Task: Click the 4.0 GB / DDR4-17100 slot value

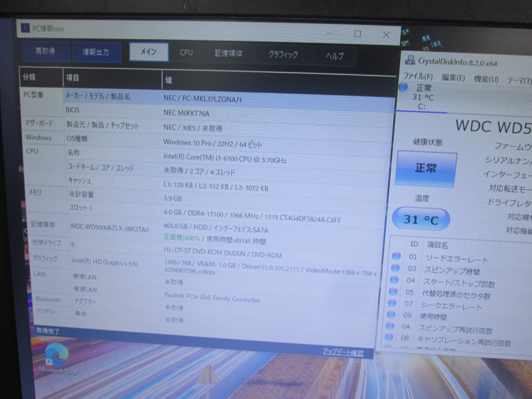Action: (x=252, y=216)
